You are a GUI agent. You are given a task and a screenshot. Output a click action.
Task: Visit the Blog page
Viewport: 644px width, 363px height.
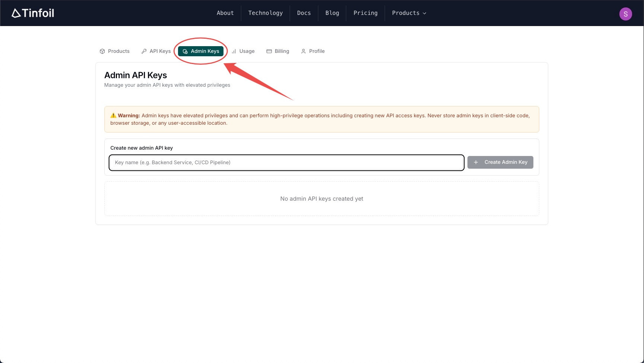coord(332,13)
